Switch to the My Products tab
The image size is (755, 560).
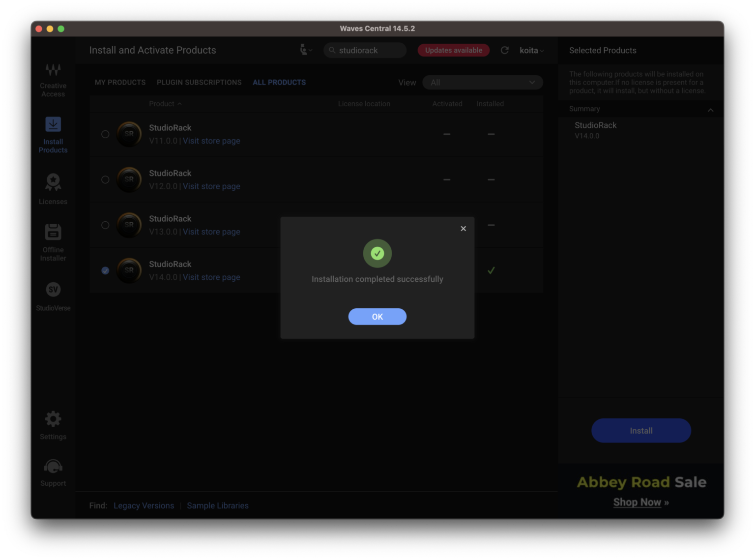(120, 83)
